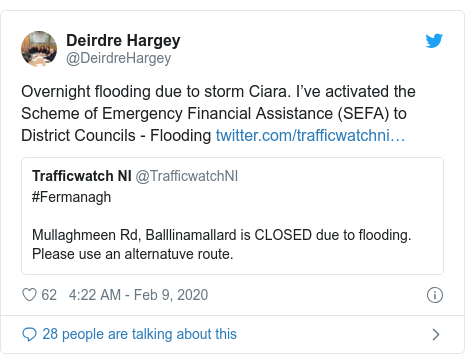
Task: Click the speech bubble reply icon
Action: [x=29, y=334]
